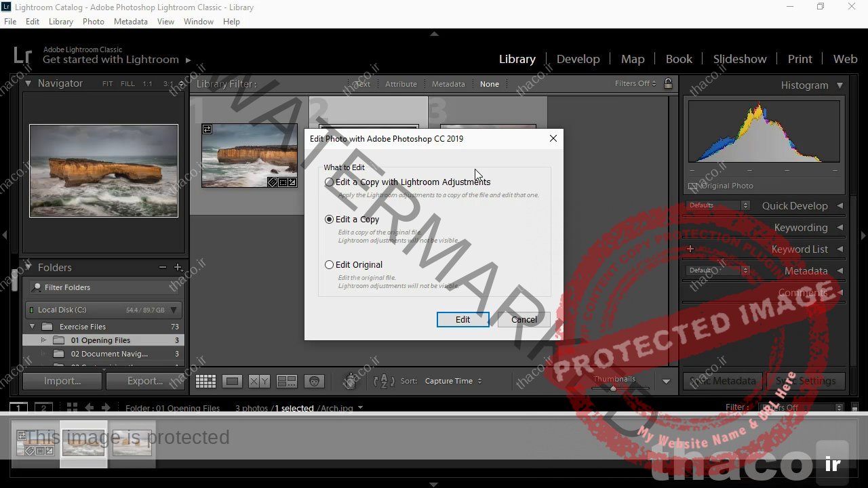Switch to the Develop module
The width and height of the screenshot is (868, 488).
pos(578,59)
